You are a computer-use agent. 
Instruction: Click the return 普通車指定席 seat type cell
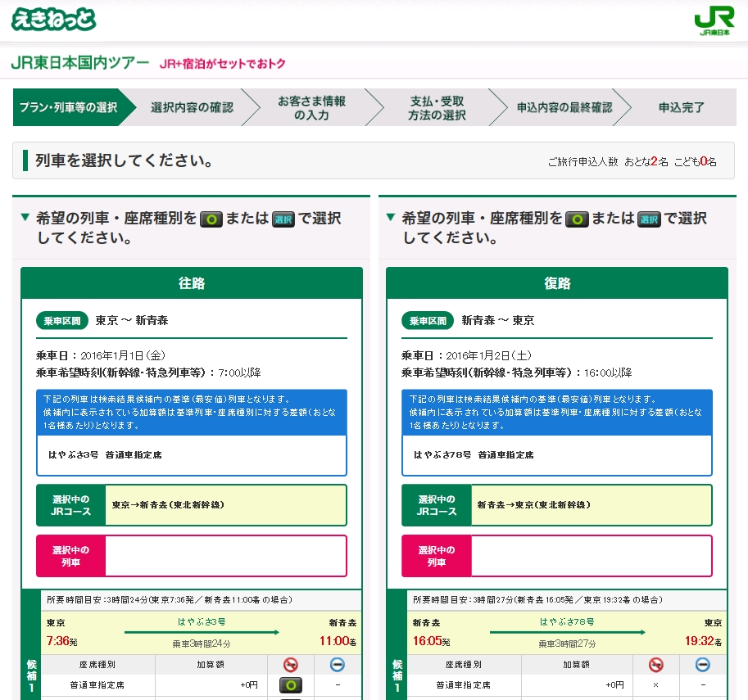point(463,685)
